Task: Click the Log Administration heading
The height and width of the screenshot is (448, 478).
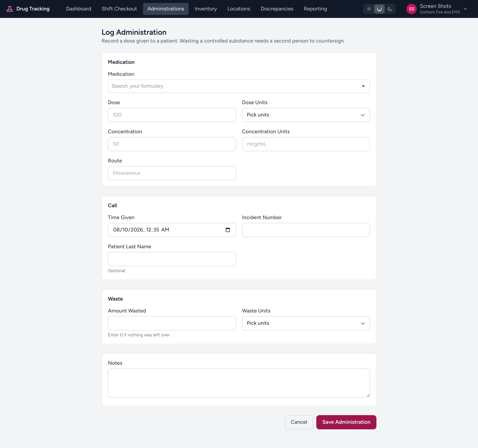Action: tap(134, 32)
